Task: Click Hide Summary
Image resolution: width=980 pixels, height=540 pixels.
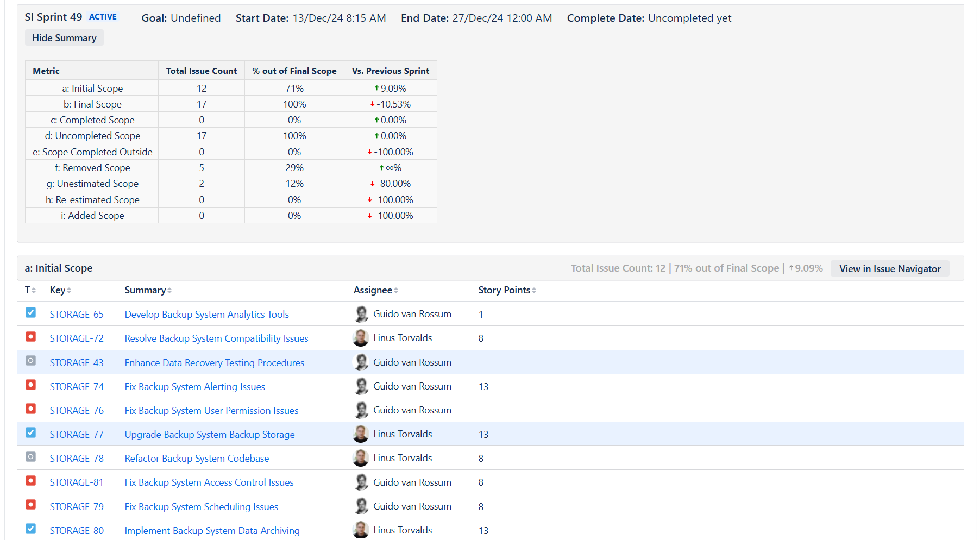Action: (64, 37)
